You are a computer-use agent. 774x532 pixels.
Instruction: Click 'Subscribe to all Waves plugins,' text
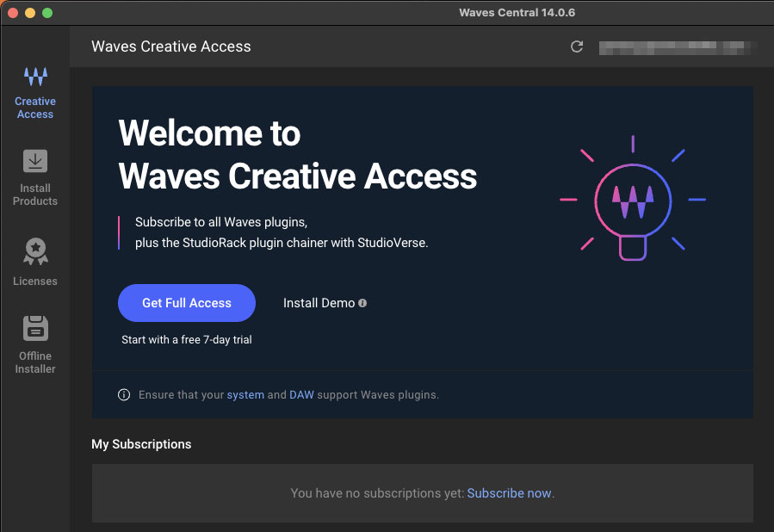[x=221, y=222]
